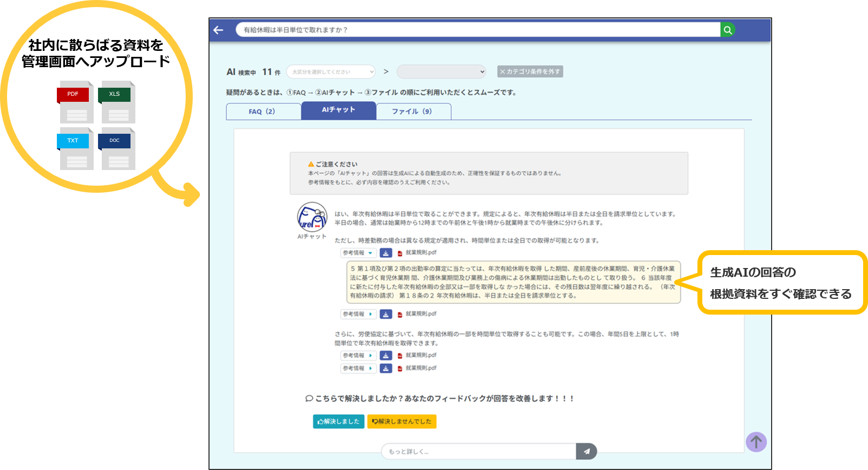Download the second 就業規則.pdf reference
This screenshot has height=470, width=868.
[x=386, y=314]
